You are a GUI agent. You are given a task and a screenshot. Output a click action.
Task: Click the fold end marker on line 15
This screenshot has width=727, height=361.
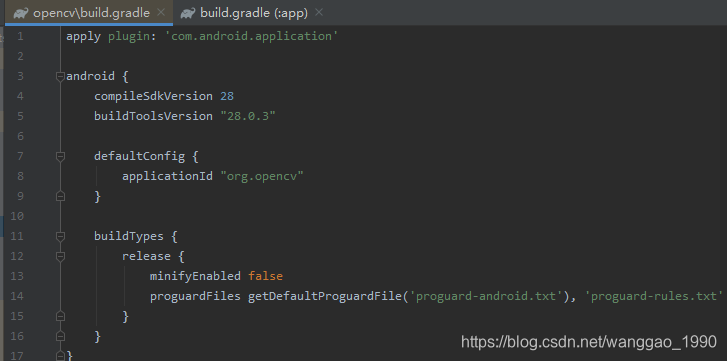point(60,316)
